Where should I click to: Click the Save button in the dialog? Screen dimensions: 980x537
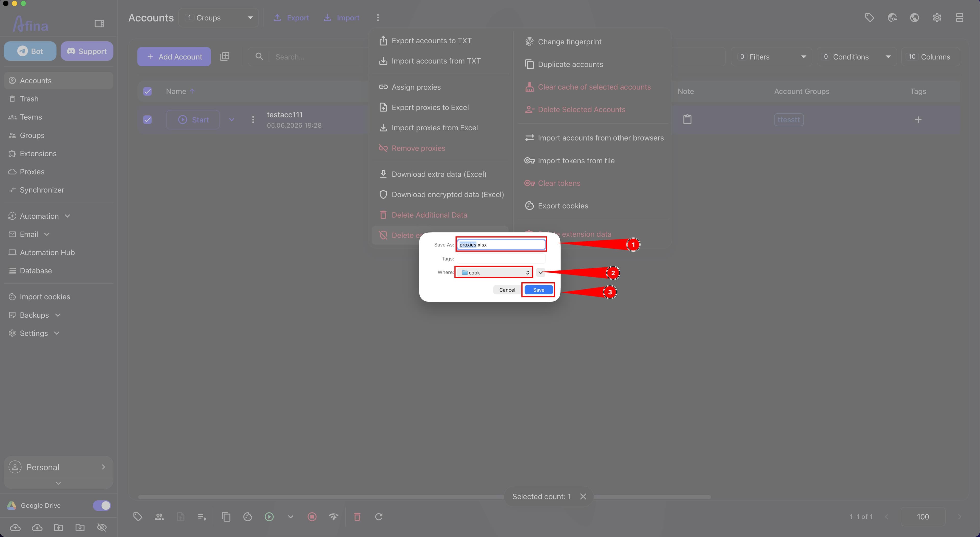coord(538,290)
